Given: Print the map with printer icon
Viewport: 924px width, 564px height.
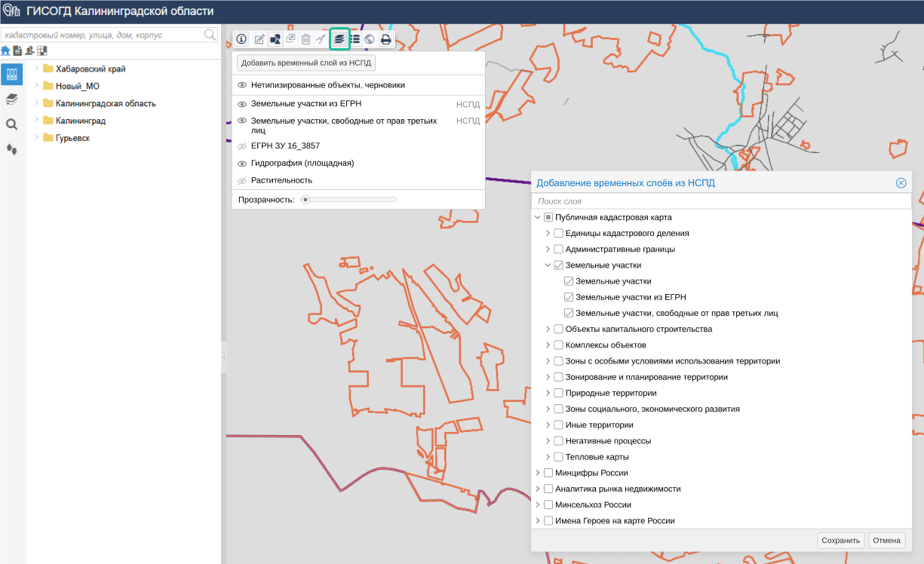Looking at the screenshot, I should 385,39.
